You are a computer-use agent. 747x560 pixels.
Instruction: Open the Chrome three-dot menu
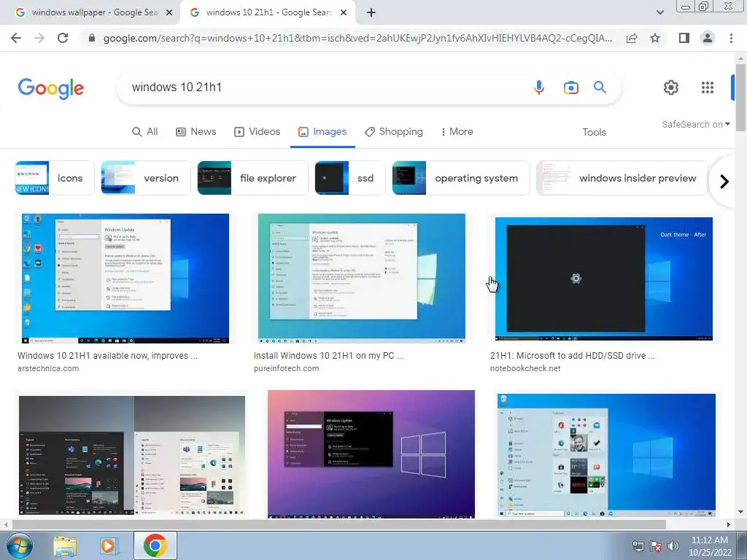click(731, 38)
